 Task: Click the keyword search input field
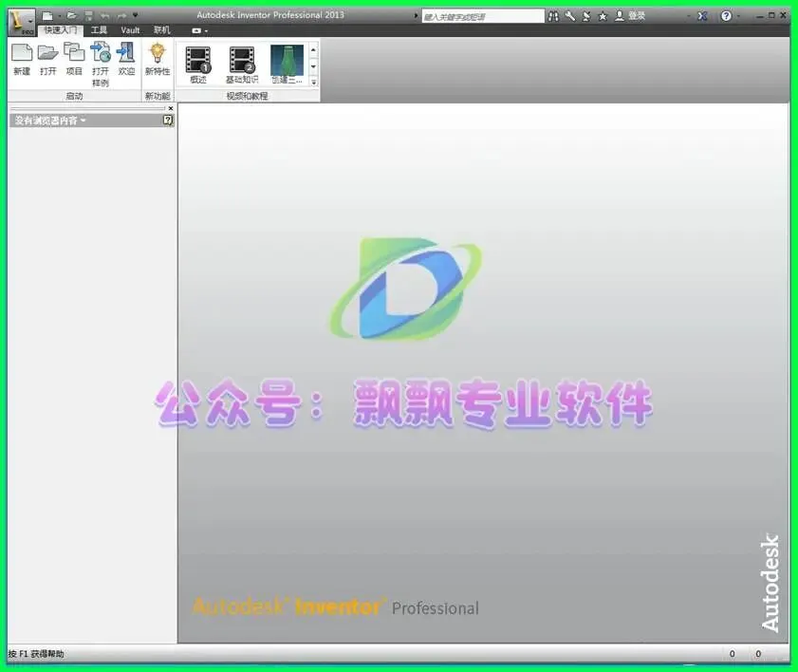tap(482, 17)
